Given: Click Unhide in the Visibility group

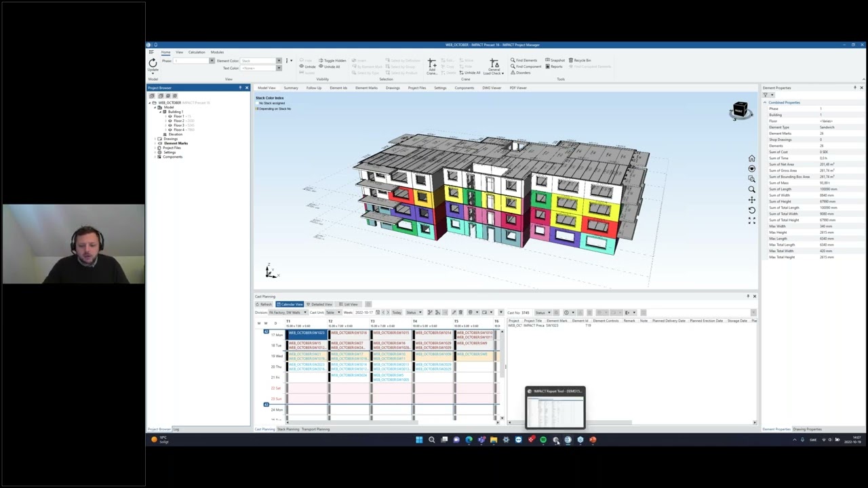Looking at the screenshot, I should [307, 66].
